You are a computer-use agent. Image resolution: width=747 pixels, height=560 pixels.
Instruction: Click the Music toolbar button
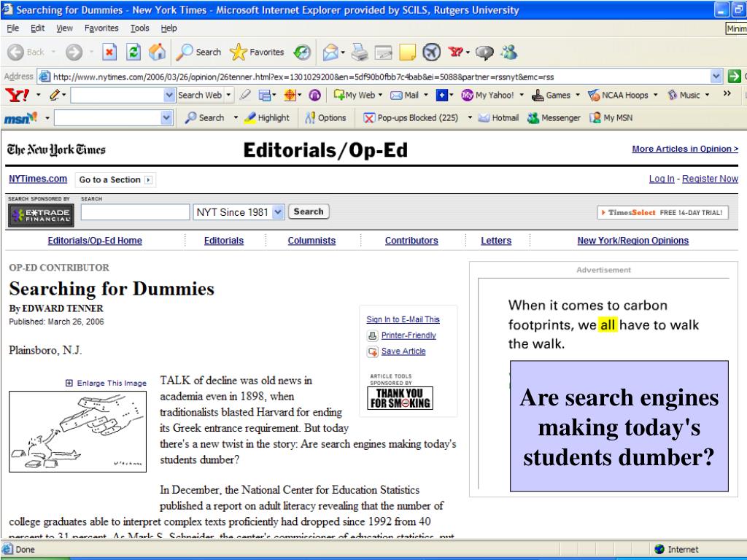(x=684, y=96)
